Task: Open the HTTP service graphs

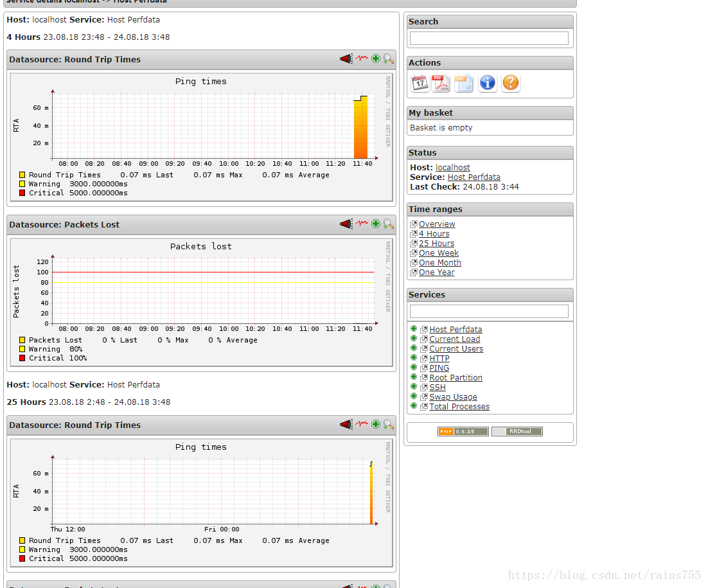Action: click(x=439, y=359)
